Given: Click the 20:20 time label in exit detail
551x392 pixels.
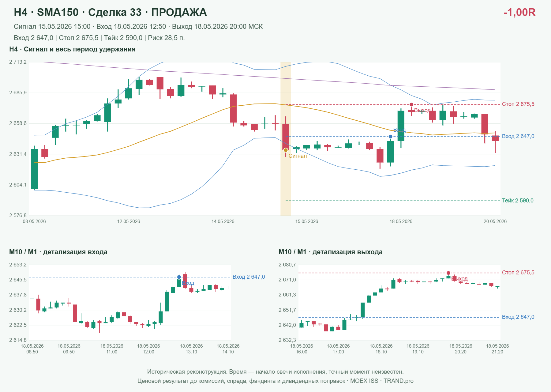Looking at the screenshot, I should (x=461, y=352).
